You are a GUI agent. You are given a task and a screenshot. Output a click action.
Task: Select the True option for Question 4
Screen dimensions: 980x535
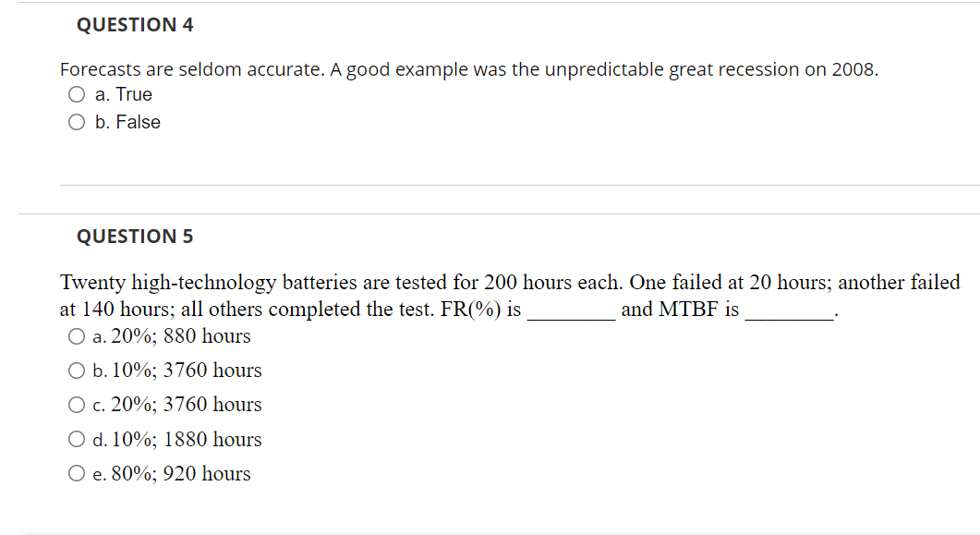77,93
